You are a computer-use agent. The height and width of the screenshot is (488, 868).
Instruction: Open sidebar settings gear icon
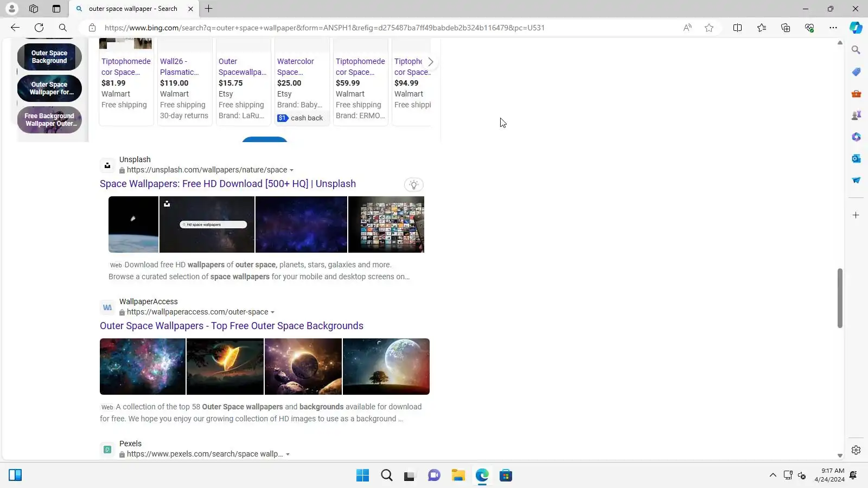point(856,450)
